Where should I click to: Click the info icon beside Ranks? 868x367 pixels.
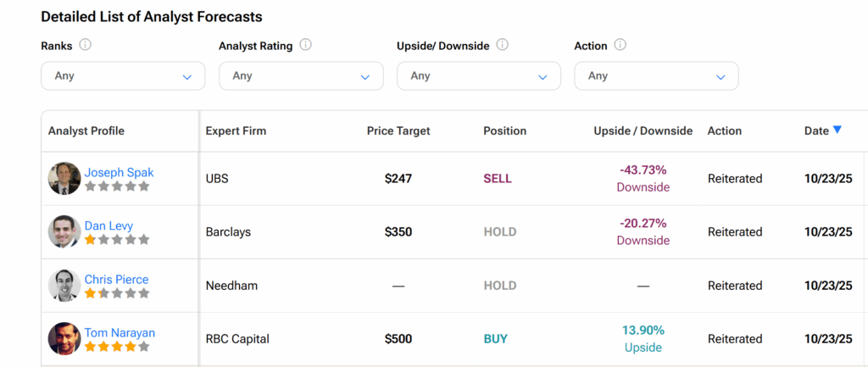[x=85, y=45]
